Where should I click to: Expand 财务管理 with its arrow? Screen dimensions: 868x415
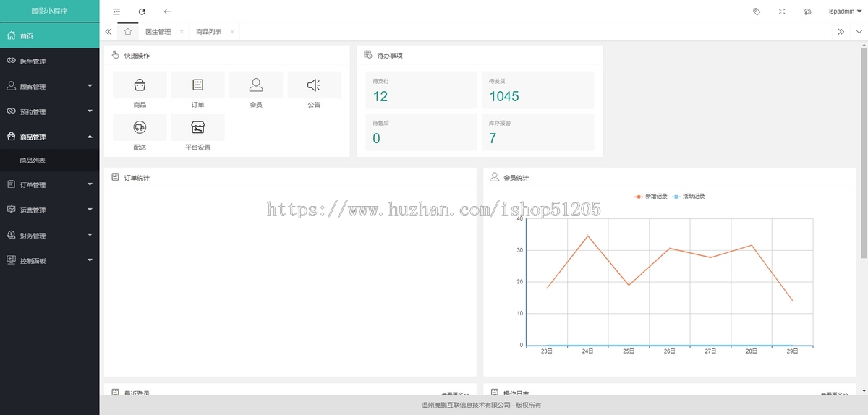[x=90, y=235]
